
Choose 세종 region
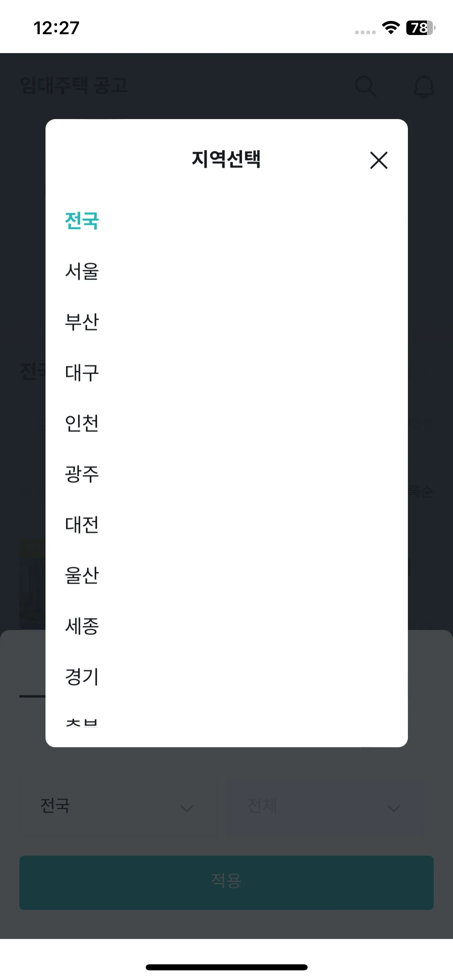[82, 626]
